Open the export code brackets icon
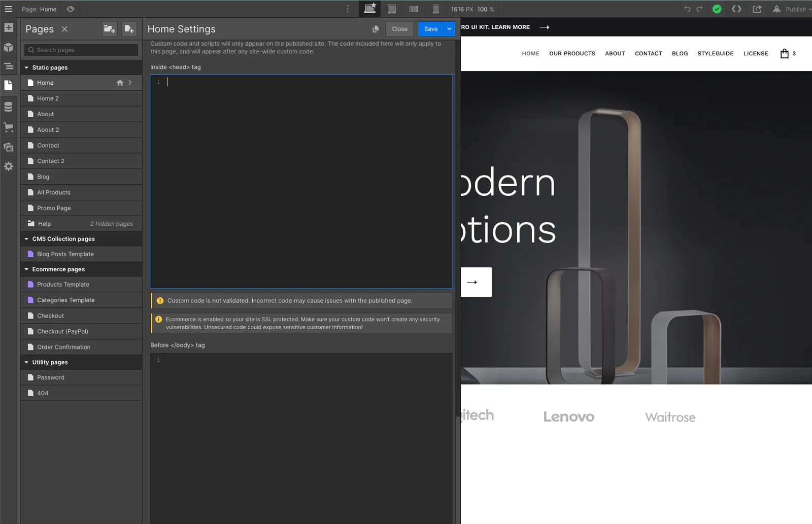This screenshot has width=812, height=524. pyautogui.click(x=736, y=9)
